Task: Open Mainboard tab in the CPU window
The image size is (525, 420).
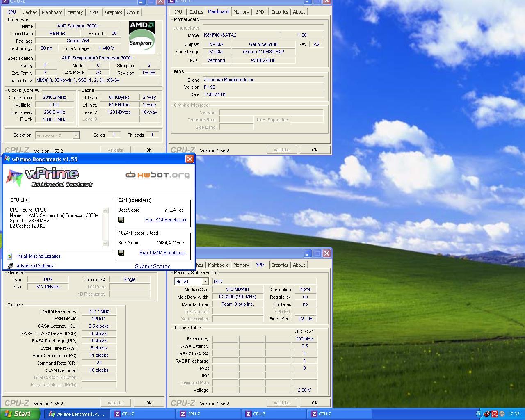Action: tap(52, 12)
